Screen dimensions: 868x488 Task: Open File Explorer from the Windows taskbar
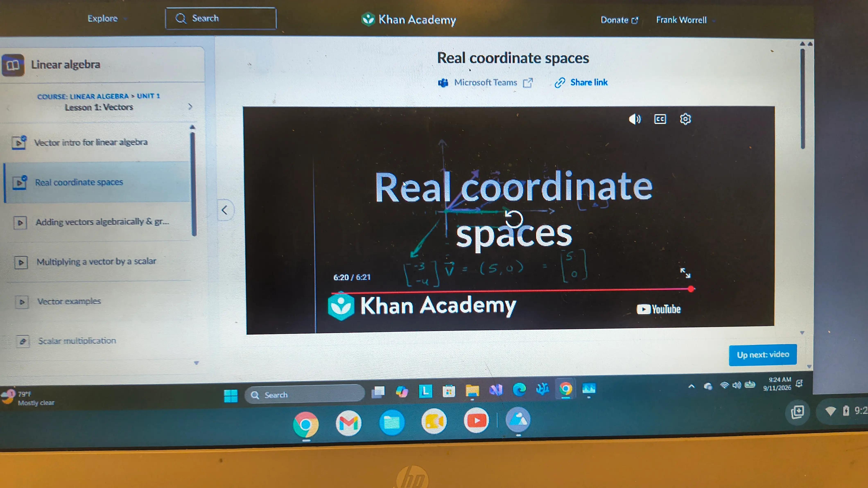(x=472, y=391)
